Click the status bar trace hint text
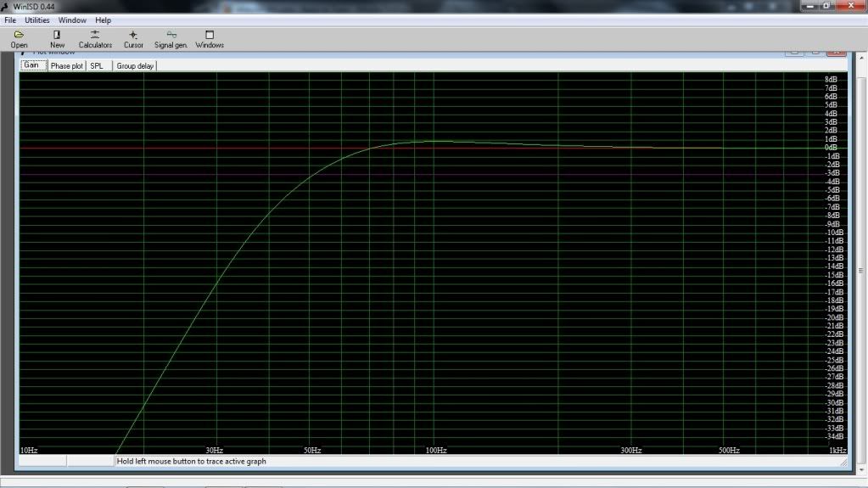The image size is (868, 488). tap(191, 461)
